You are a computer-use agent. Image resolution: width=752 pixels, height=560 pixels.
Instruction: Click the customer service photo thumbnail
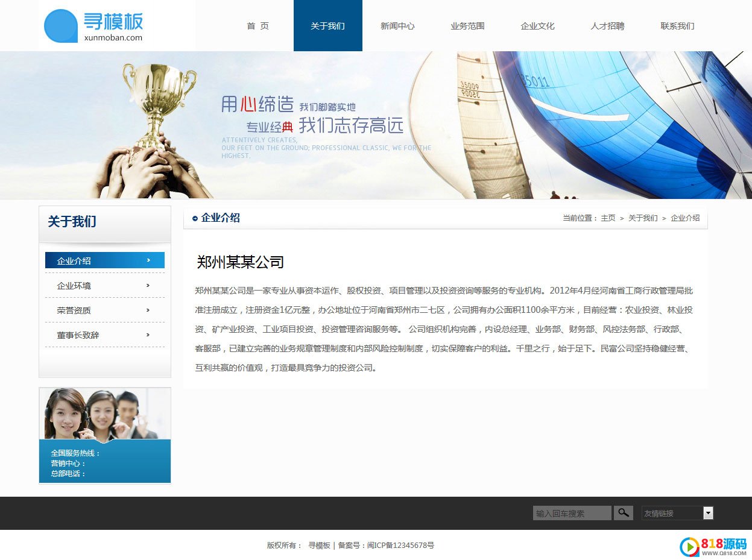pos(105,414)
